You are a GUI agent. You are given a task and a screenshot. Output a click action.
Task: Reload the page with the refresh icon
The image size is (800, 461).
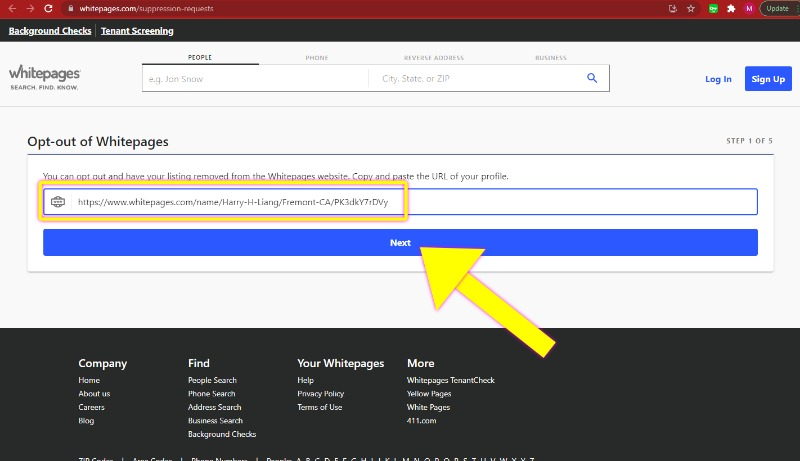[x=48, y=8]
